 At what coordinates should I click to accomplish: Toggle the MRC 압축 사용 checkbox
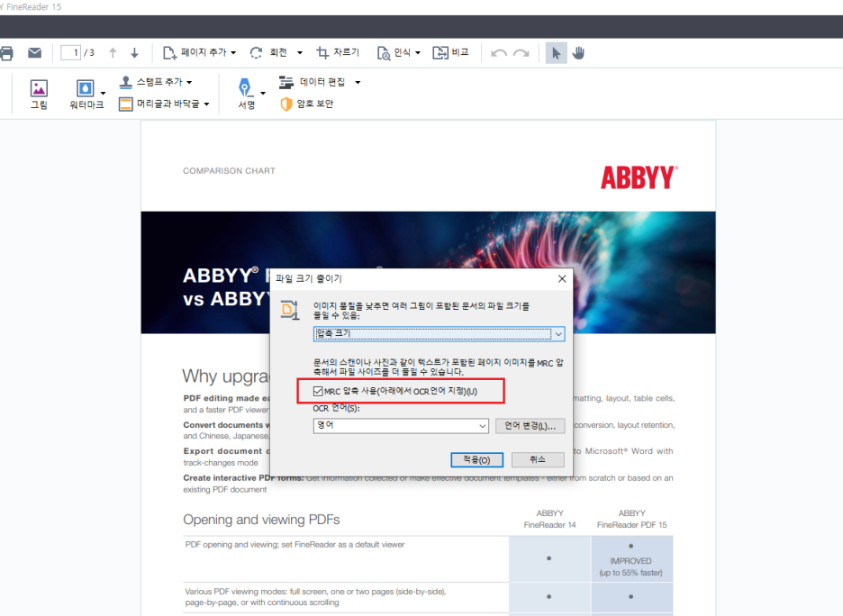click(318, 392)
